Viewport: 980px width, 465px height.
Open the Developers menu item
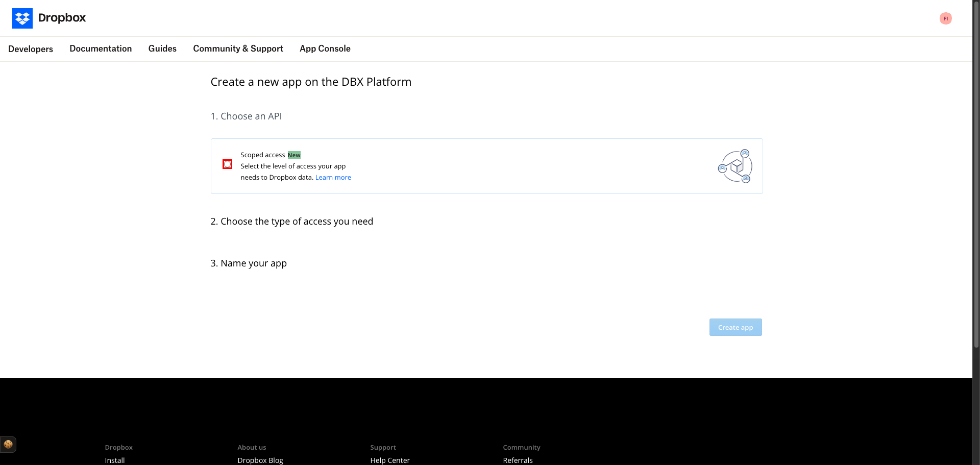click(x=31, y=49)
